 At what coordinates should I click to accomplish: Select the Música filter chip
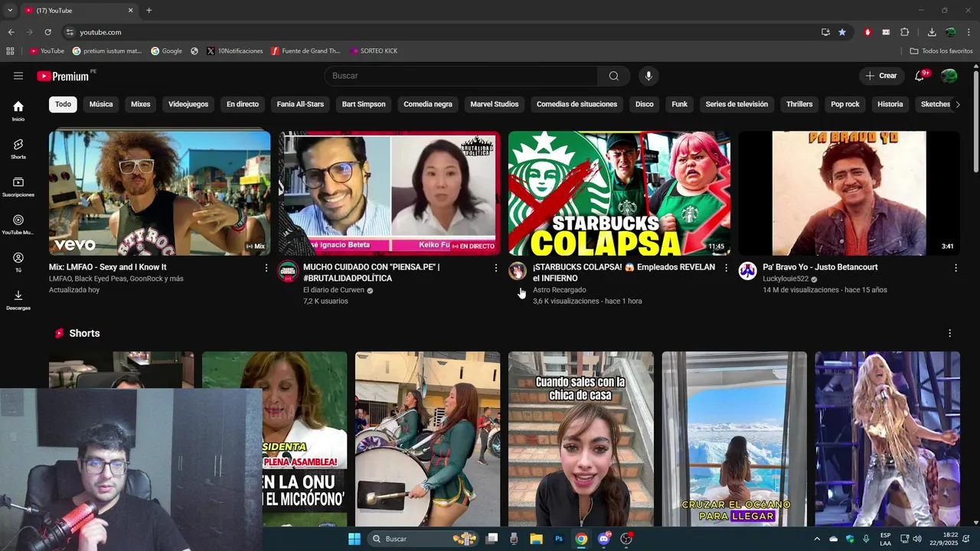101,104
